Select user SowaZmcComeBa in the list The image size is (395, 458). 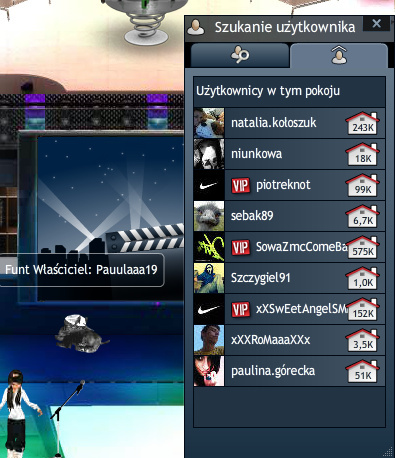(x=289, y=247)
